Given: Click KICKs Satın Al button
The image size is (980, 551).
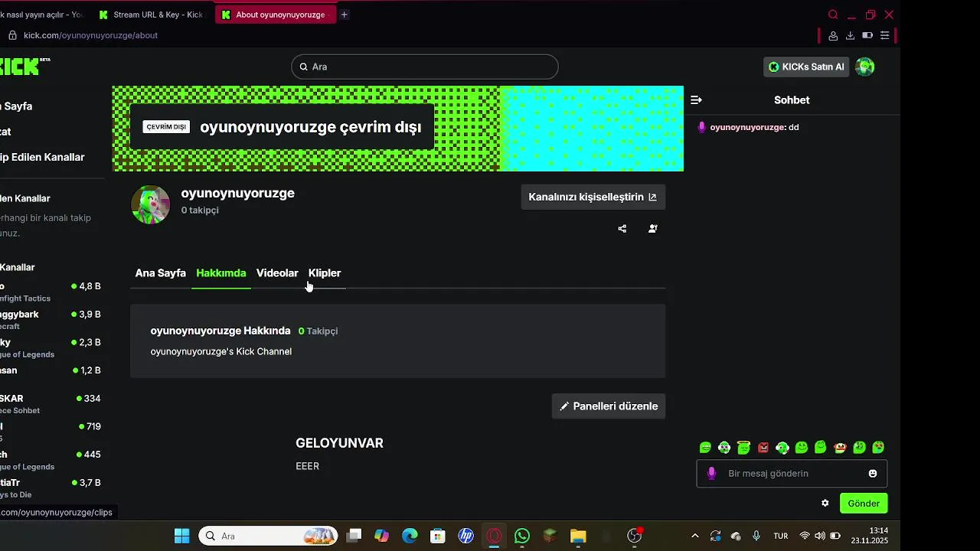Looking at the screenshot, I should pyautogui.click(x=806, y=67).
